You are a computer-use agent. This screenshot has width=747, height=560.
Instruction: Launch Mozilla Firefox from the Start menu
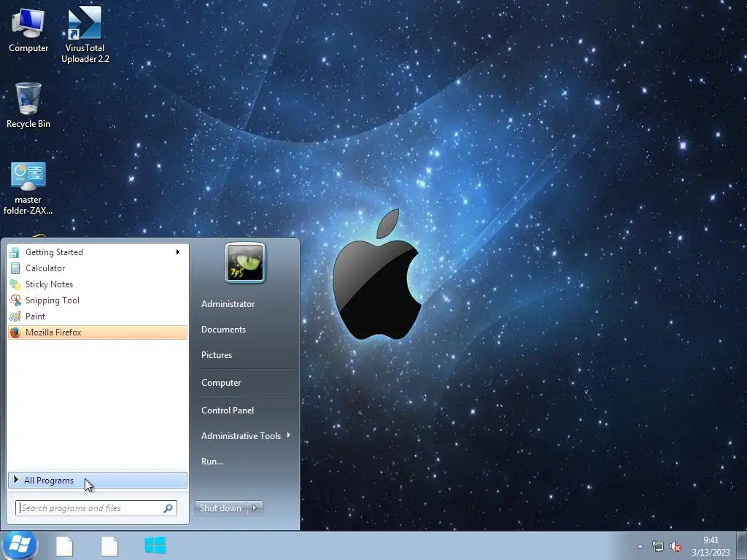(x=98, y=332)
